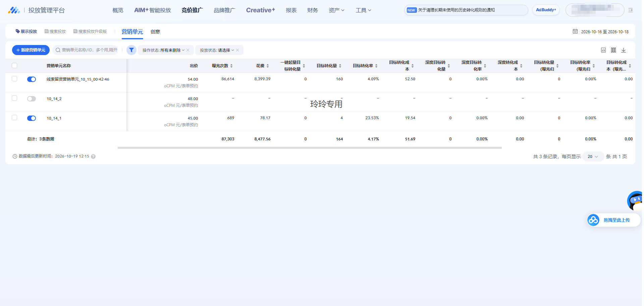Check the 10_14_1 row checkbox
Viewport: 644px width, 306px height.
coord(14,118)
